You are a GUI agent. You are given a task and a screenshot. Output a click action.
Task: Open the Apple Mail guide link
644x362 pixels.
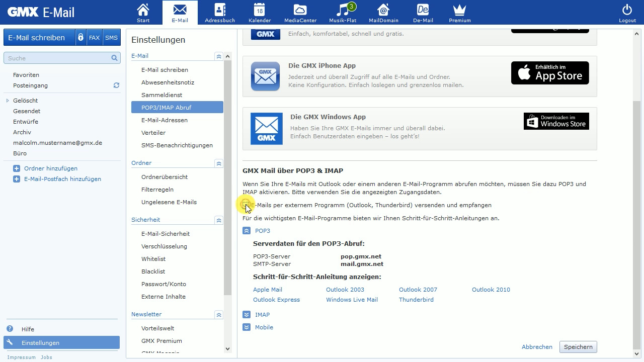(x=268, y=290)
